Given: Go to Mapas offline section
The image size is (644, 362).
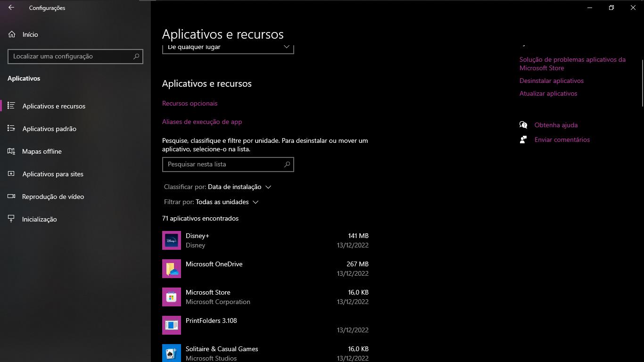Looking at the screenshot, I should pyautogui.click(x=41, y=151).
